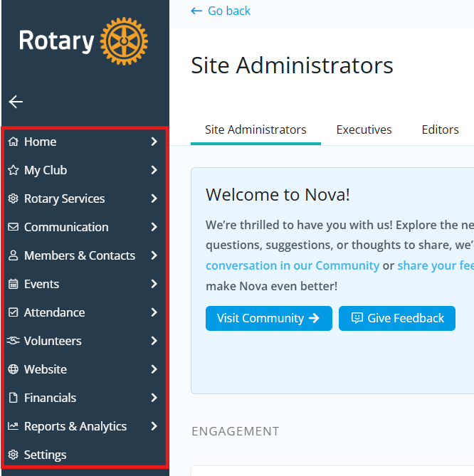The width and height of the screenshot is (474, 476).
Task: Click the Reports & Analytics chart icon
Action: pos(13,426)
